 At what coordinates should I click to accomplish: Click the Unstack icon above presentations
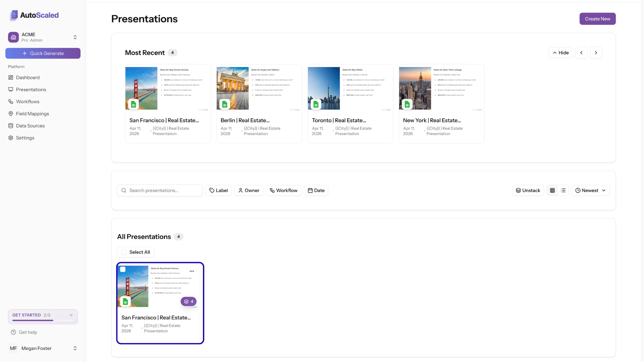(528, 190)
